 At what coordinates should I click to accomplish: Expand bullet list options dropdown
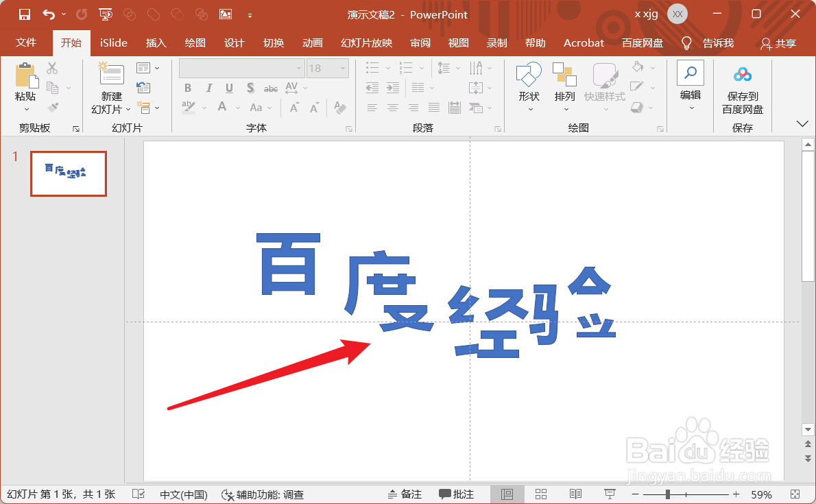point(387,68)
